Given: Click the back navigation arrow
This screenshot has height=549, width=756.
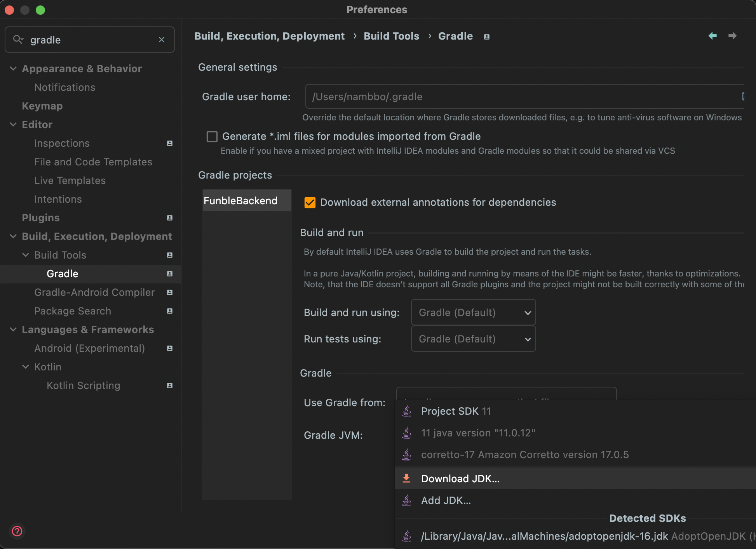Looking at the screenshot, I should tap(712, 36).
